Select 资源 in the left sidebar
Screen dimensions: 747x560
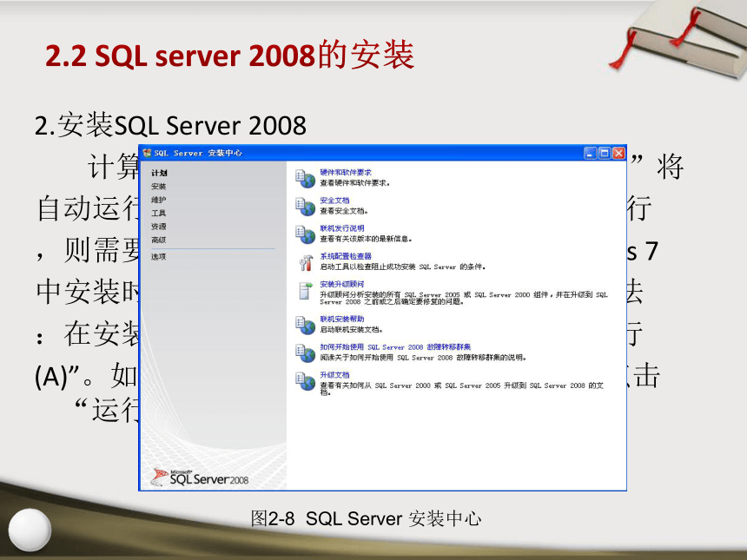coord(159,227)
